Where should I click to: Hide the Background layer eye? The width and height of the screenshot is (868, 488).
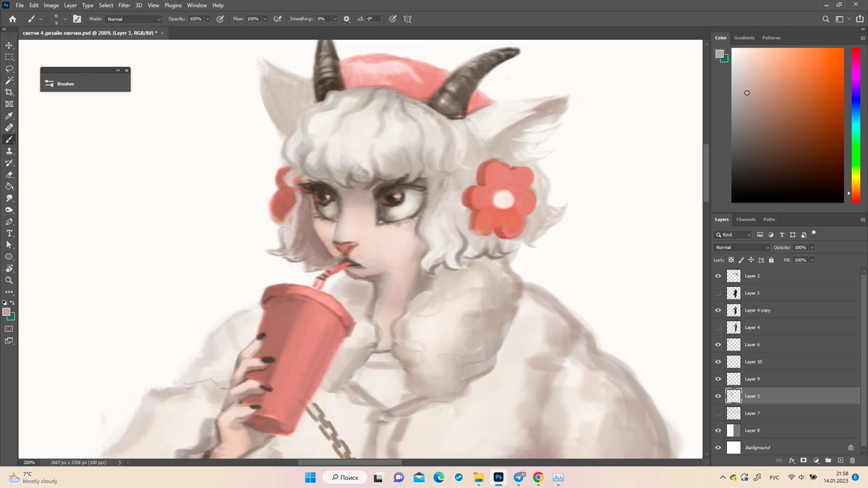(718, 448)
